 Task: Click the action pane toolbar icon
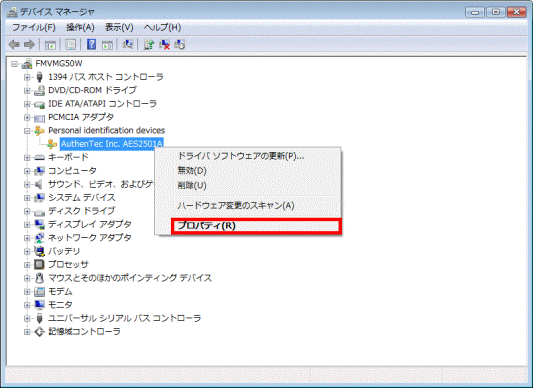coord(107,45)
